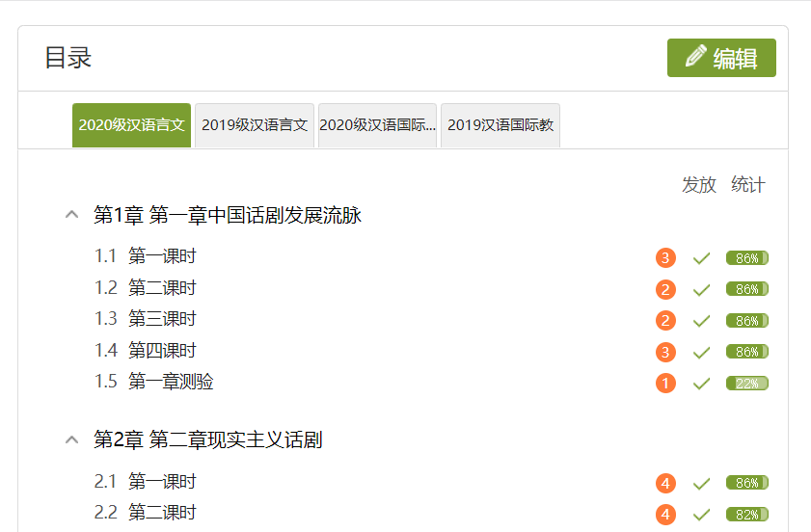Switch to the 2019级汉语言文 tab
This screenshot has height=532, width=811.
(255, 125)
